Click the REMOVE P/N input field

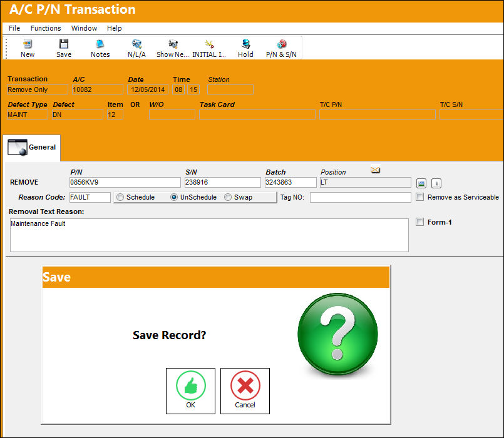tap(125, 182)
